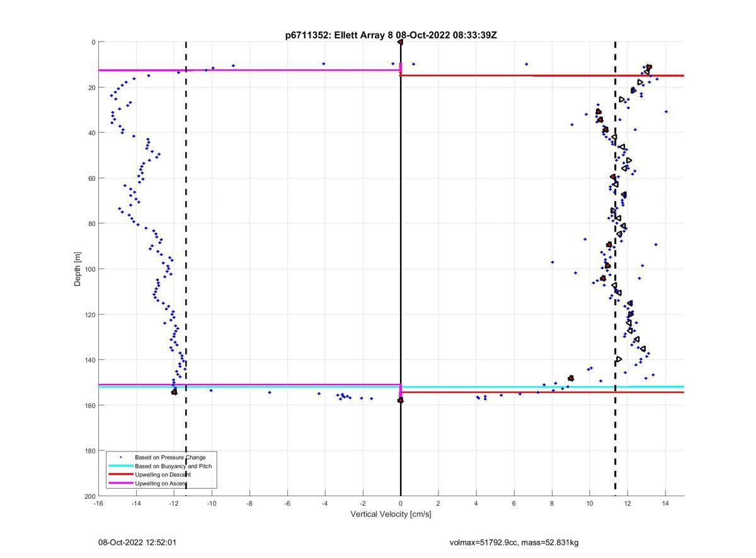The image size is (756, 558).
Task: Click the 'Based on Buoyancy and Pitch' legend entry
Action: click(x=173, y=466)
